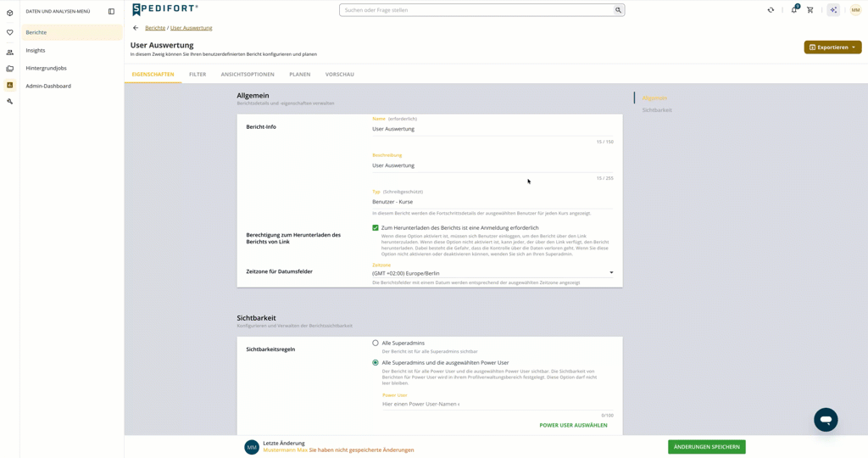This screenshot has width=868, height=458.
Task: Open favorites heart icon in left rail
Action: [x=9, y=33]
